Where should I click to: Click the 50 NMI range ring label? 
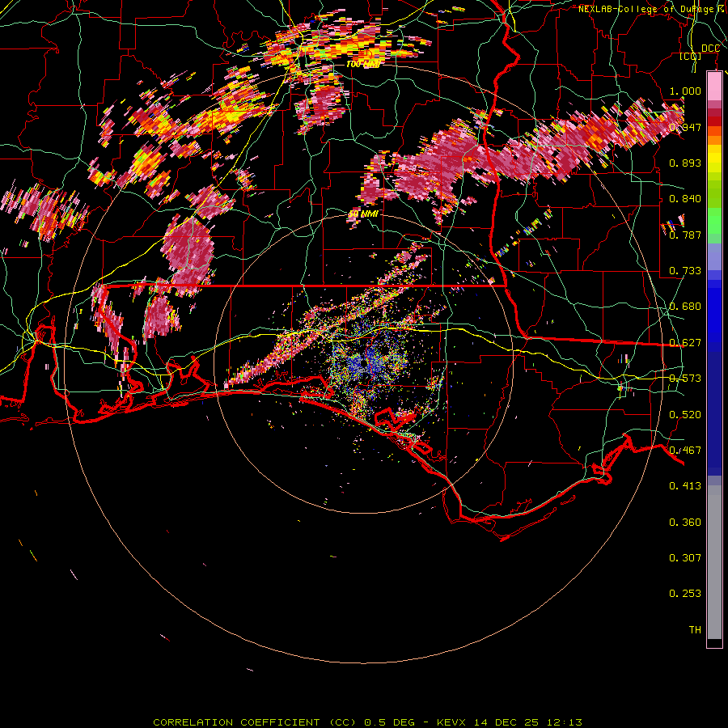click(363, 214)
